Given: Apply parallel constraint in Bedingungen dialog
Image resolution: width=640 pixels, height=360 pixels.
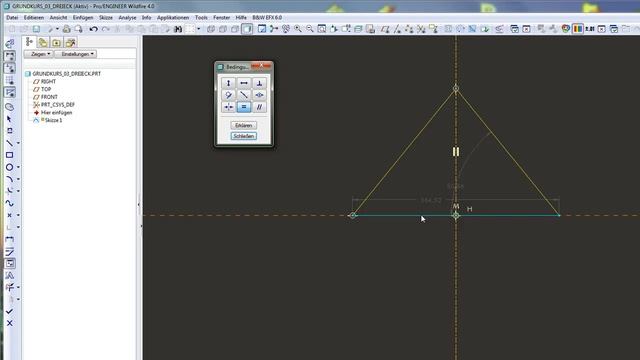Looking at the screenshot, I should coord(259,107).
